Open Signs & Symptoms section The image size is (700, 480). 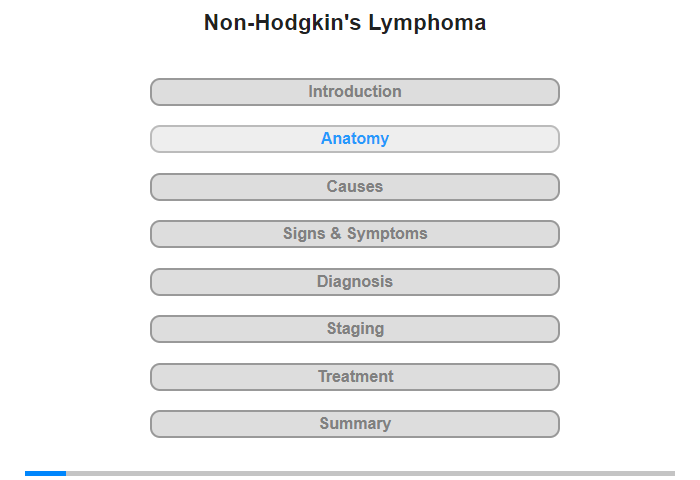pyautogui.click(x=354, y=234)
